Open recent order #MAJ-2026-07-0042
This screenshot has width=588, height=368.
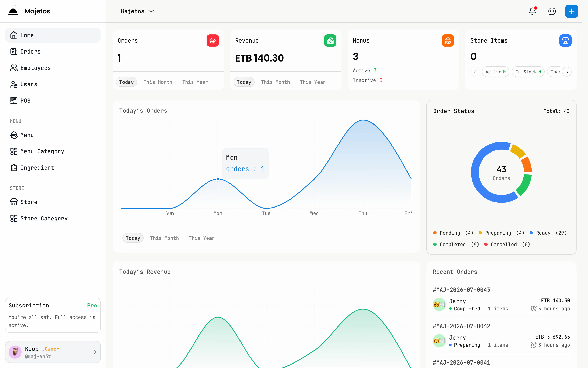click(501, 335)
